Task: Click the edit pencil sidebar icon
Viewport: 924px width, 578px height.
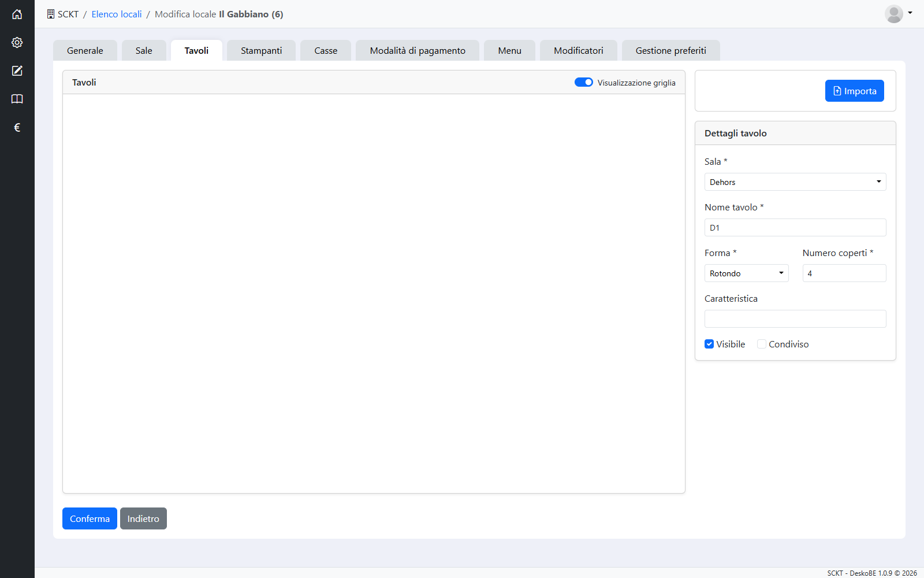Action: (17, 71)
